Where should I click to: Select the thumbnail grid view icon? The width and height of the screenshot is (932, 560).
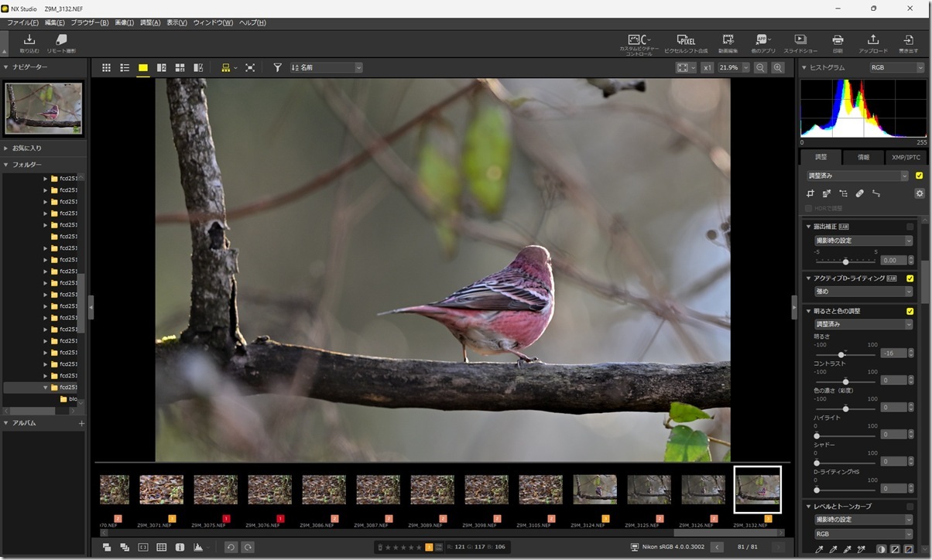point(106,67)
